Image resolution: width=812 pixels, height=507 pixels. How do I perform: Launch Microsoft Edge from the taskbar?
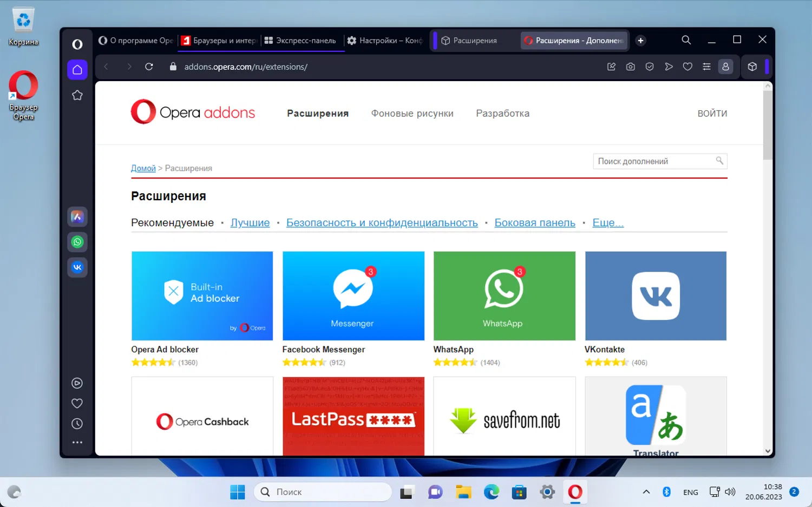(492, 492)
